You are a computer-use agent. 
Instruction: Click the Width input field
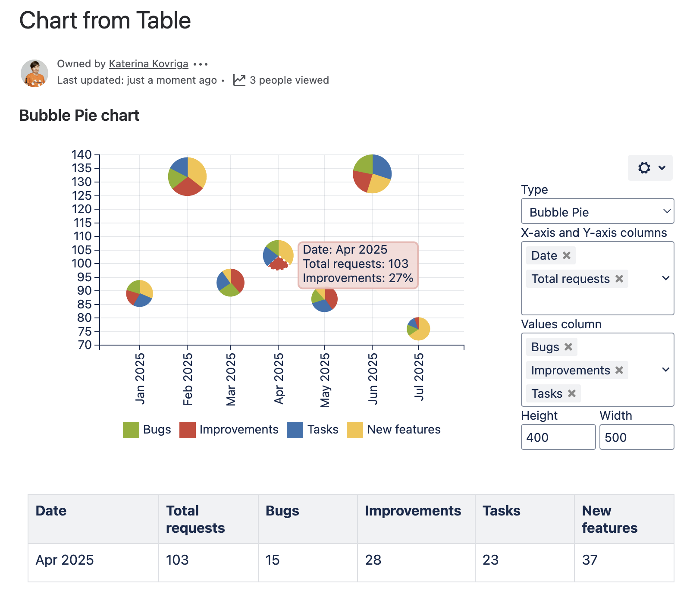[x=637, y=437]
